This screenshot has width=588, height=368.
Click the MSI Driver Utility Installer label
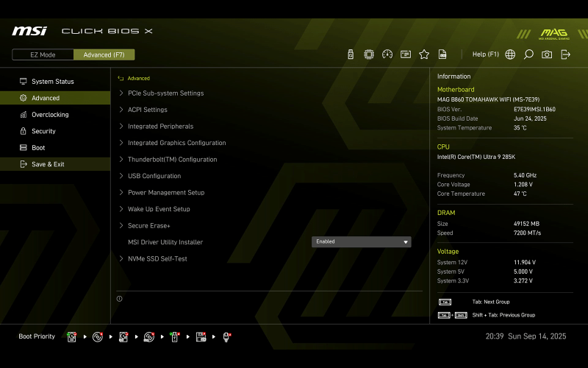pyautogui.click(x=165, y=242)
